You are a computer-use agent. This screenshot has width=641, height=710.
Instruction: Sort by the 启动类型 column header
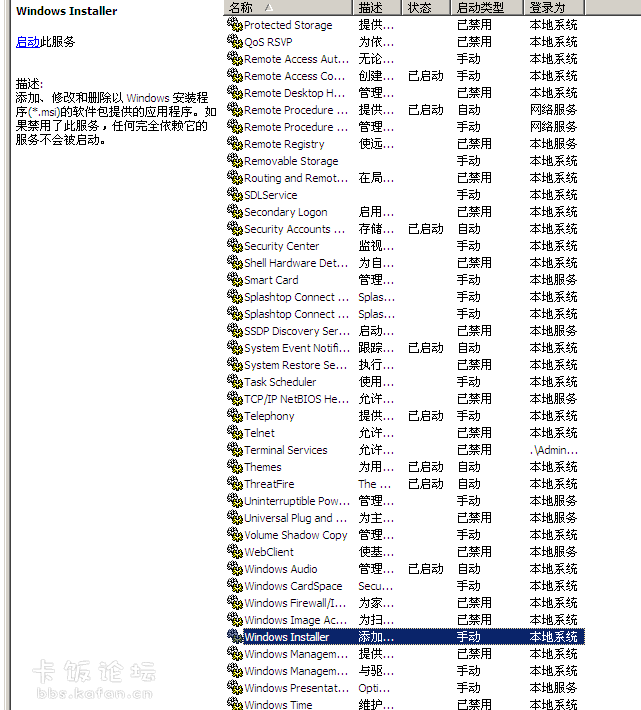[487, 7]
